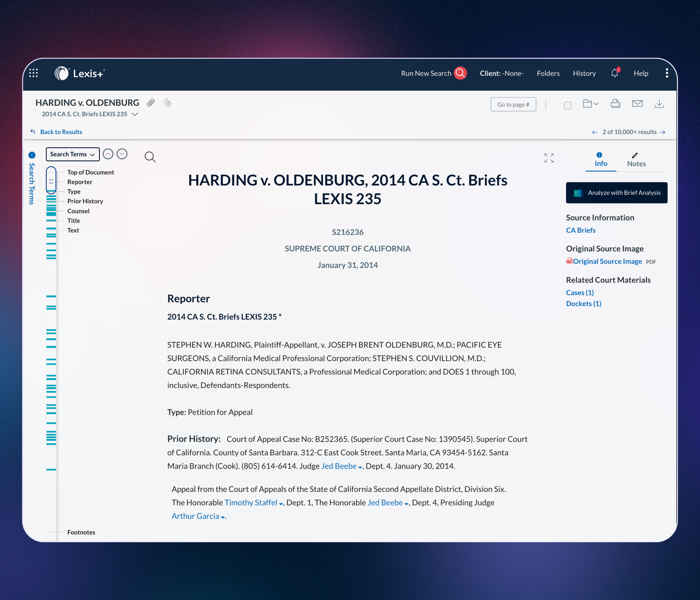Go to next result arrow
The height and width of the screenshot is (600, 700).
coord(662,132)
